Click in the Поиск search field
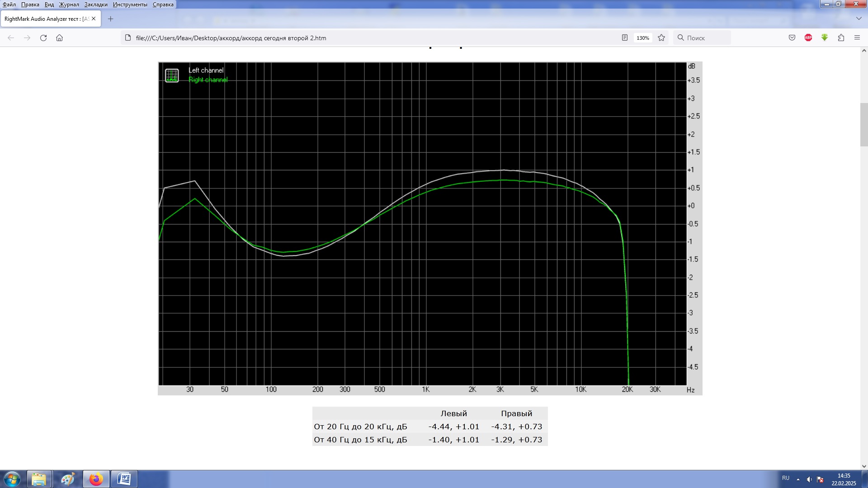This screenshot has height=488, width=868. click(705, 38)
